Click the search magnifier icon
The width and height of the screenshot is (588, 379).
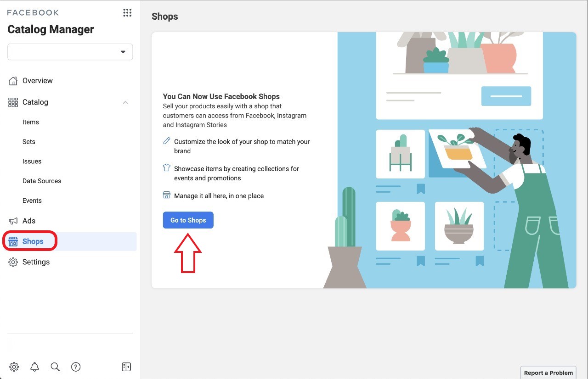coord(55,367)
